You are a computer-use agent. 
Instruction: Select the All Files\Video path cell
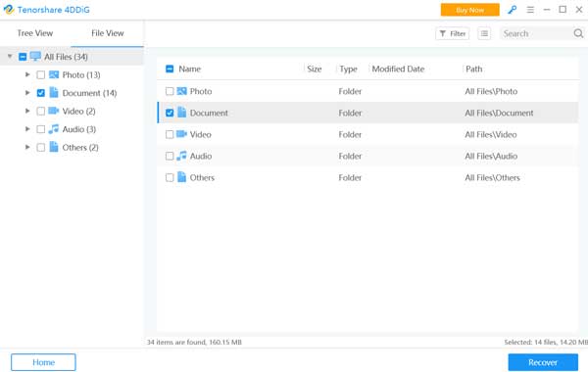(x=491, y=134)
